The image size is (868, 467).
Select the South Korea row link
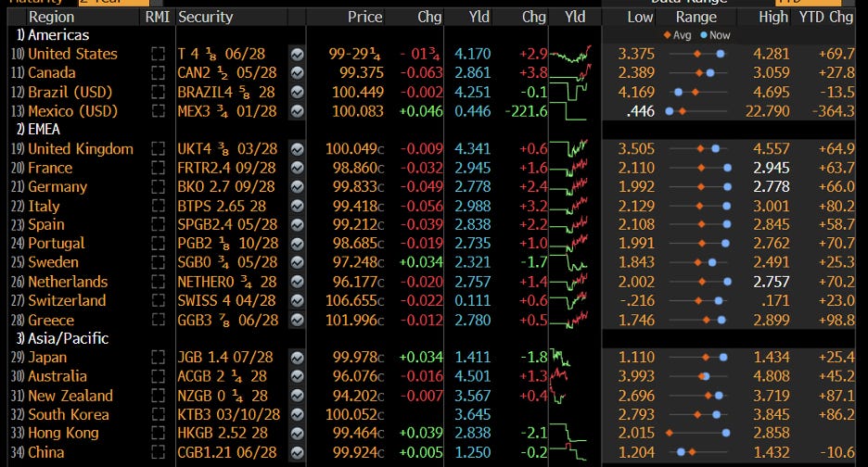coord(69,415)
